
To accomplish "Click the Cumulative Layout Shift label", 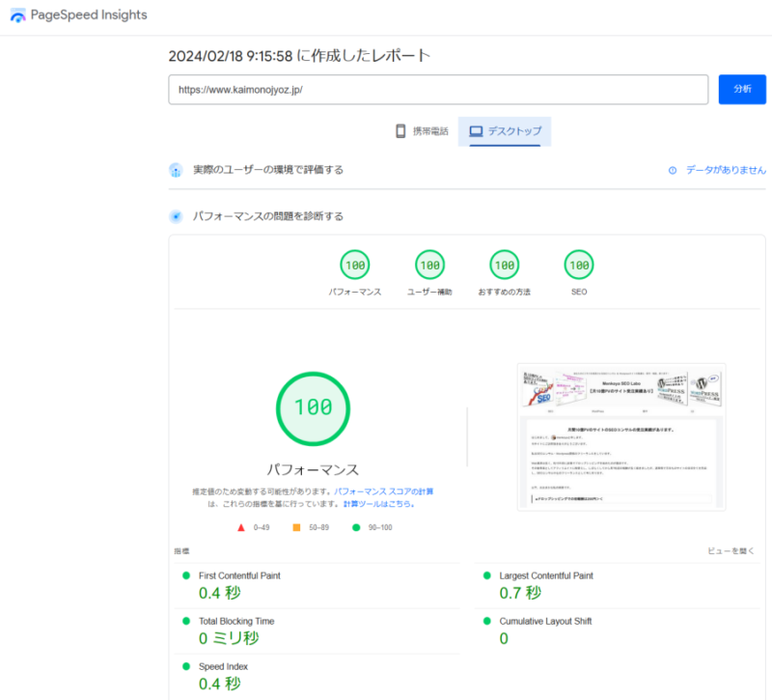I will [545, 621].
